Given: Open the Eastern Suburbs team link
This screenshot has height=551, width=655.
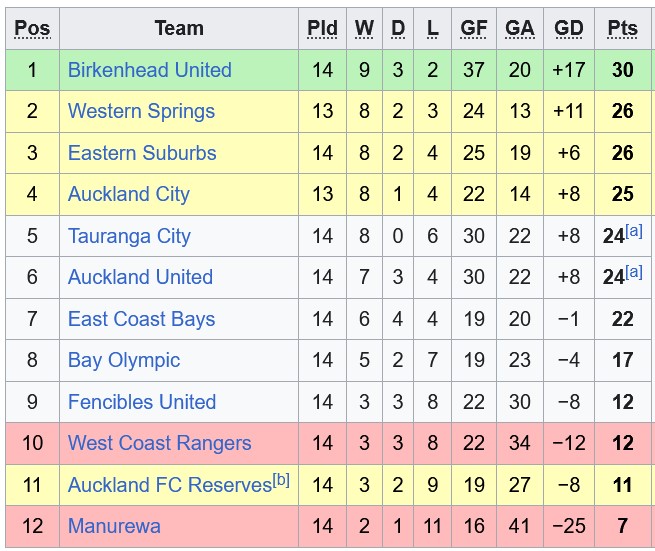Looking at the screenshot, I should click(142, 153).
